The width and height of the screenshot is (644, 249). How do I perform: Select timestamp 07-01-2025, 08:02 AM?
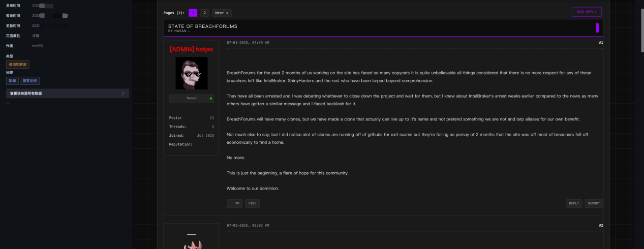(x=248, y=225)
